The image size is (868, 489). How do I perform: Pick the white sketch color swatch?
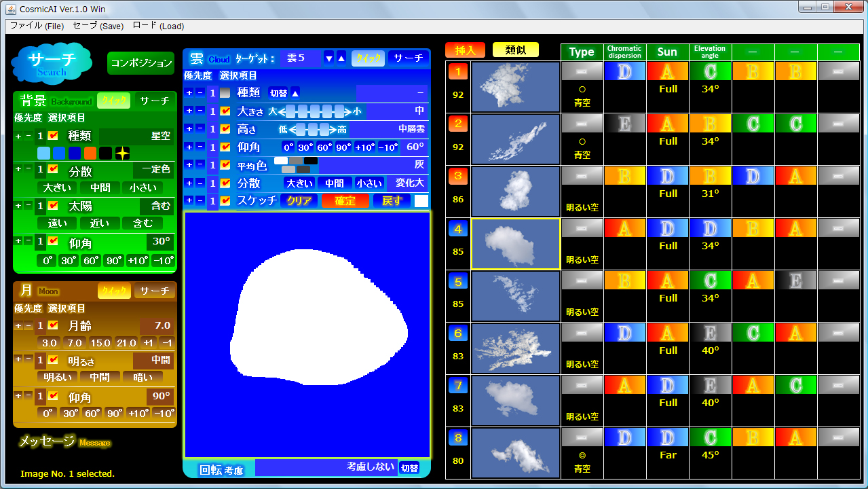421,201
